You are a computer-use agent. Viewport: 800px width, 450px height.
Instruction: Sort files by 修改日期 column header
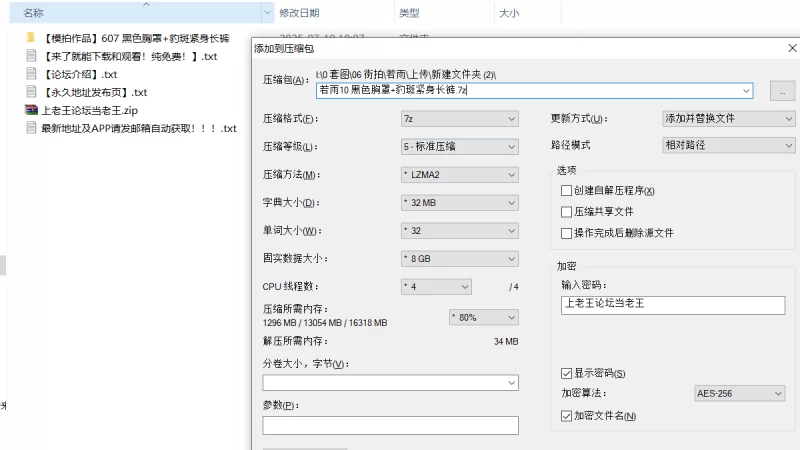point(300,13)
